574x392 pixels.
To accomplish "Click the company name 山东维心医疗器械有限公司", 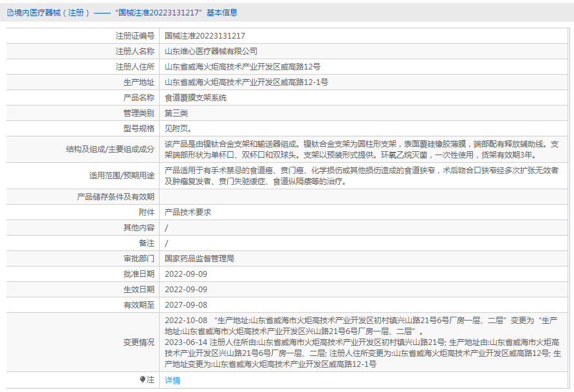I will coord(211,51).
